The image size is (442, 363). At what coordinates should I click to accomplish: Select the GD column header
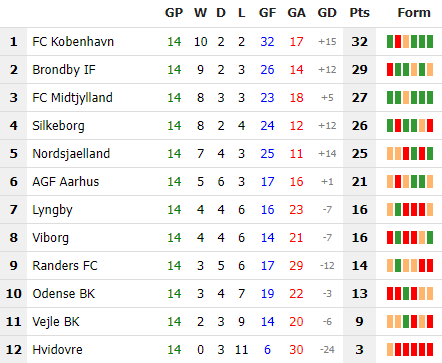327,13
